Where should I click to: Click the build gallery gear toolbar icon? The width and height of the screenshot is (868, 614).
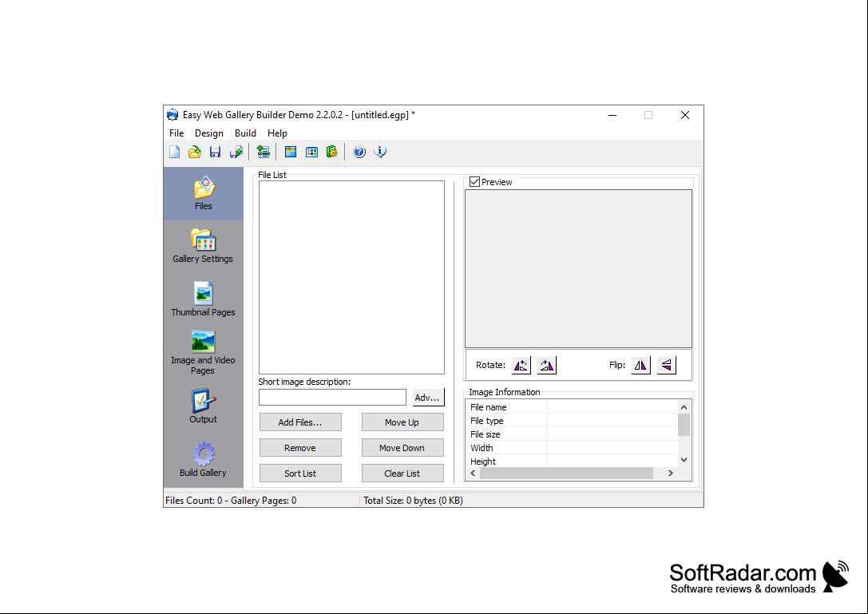(x=332, y=152)
